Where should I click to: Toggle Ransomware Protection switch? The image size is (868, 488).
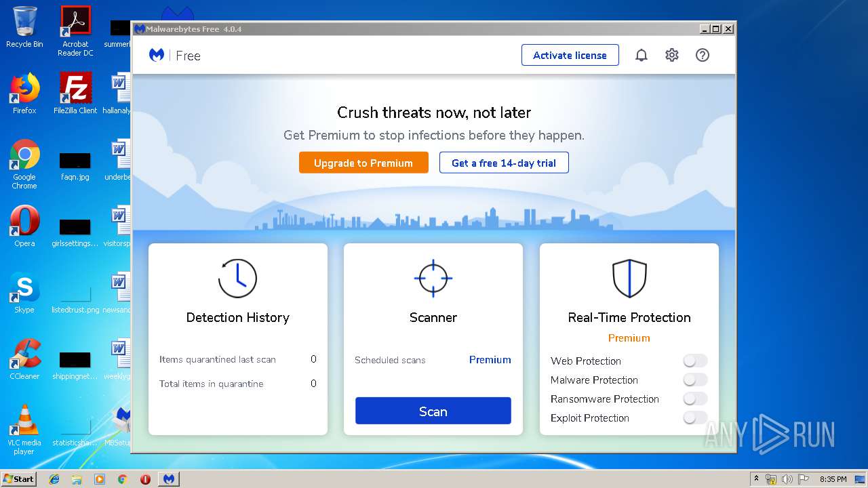[695, 399]
